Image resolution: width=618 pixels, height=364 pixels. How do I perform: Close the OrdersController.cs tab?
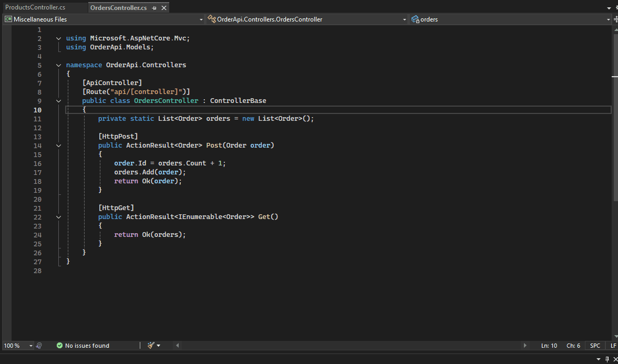[x=164, y=8]
